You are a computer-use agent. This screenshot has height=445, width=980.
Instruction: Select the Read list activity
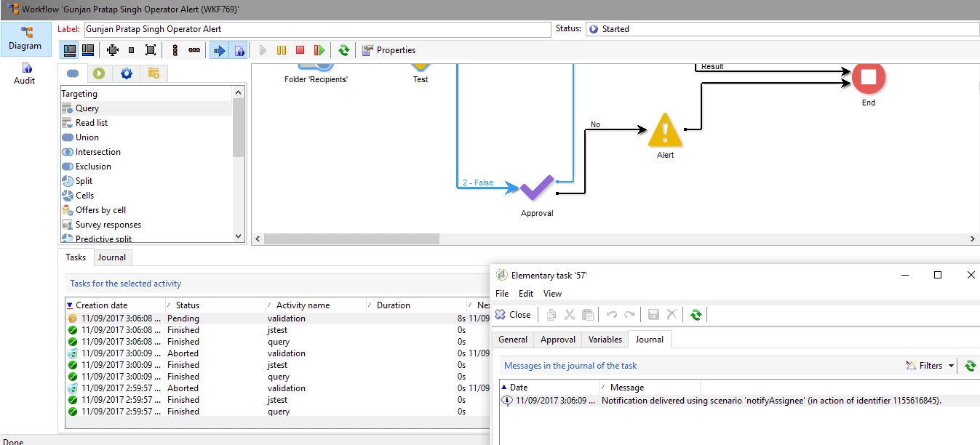146,123
